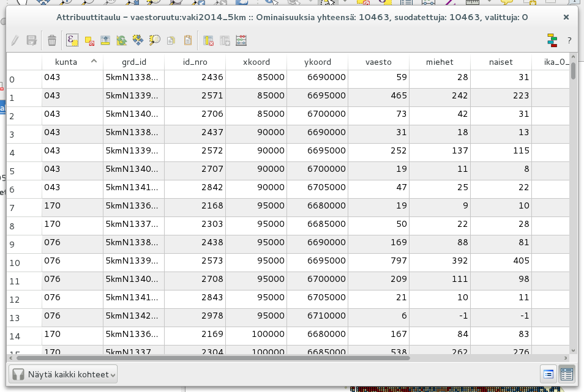Open field calculator abacus icon
Screen dimensions: 584x392
tap(241, 40)
